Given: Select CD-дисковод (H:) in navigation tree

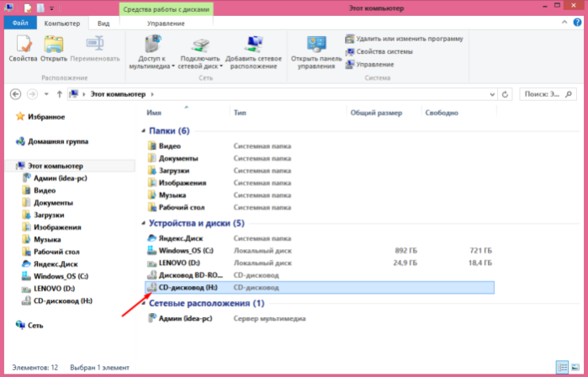Looking at the screenshot, I should click(57, 301).
